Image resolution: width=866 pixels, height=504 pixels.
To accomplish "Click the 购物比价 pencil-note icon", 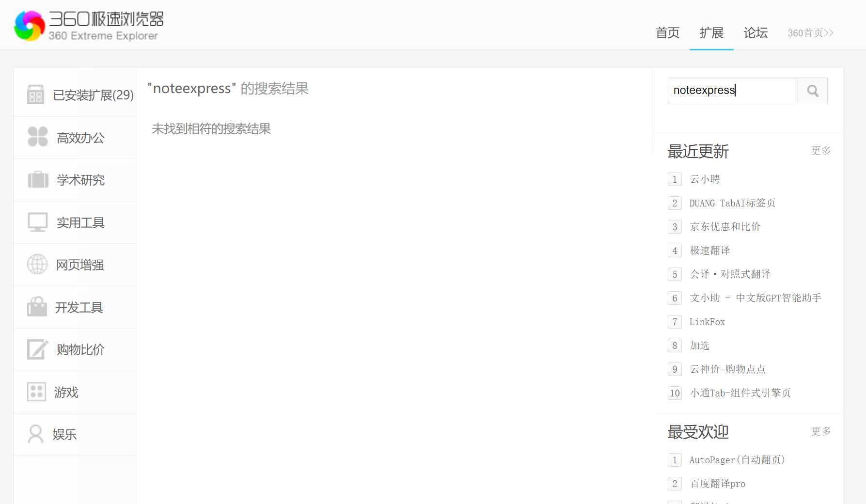I will click(x=38, y=349).
